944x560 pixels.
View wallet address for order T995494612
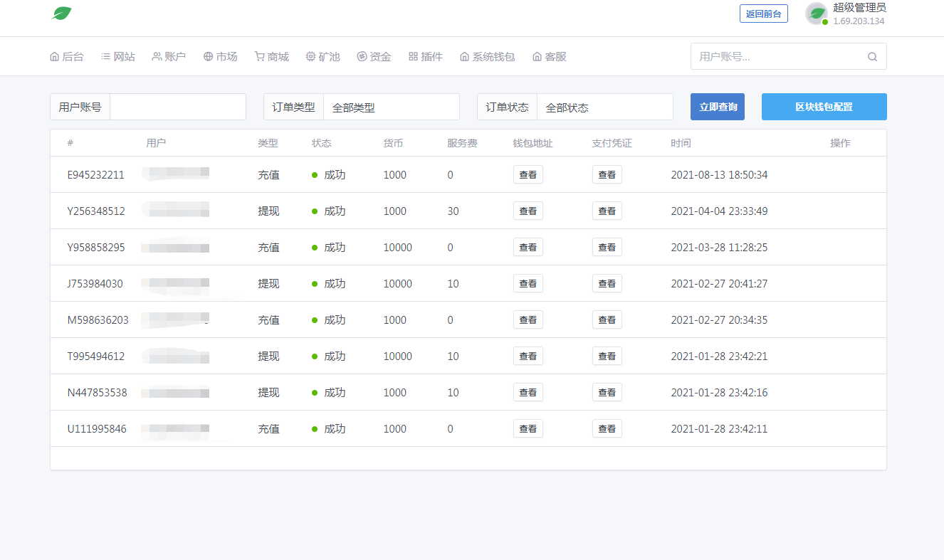click(528, 356)
